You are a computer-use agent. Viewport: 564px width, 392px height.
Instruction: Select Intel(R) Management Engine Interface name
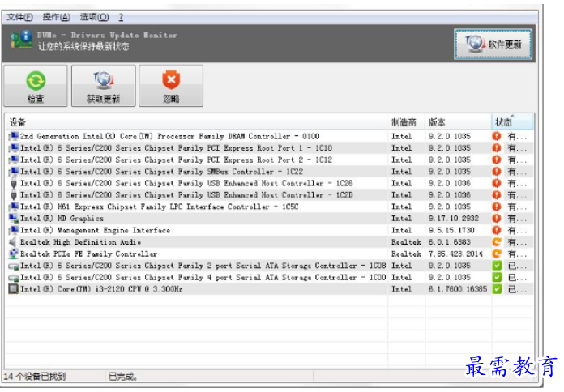tap(96, 230)
